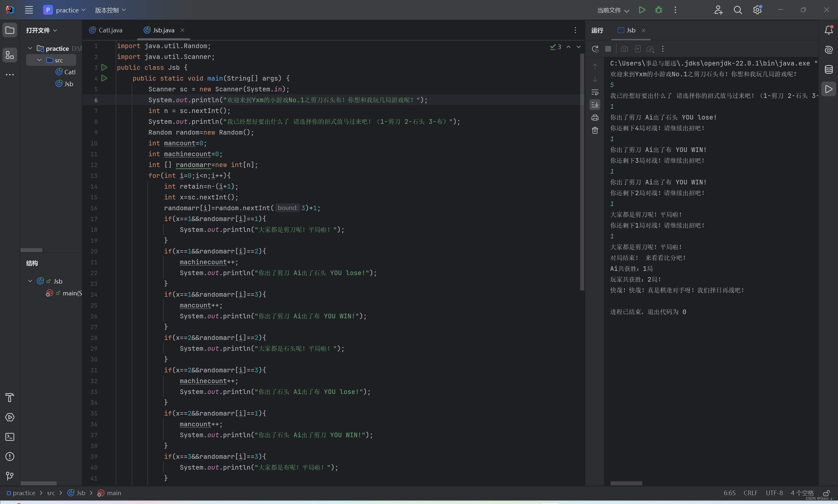
Task: Stop the running process in Run panel
Action: 608,49
